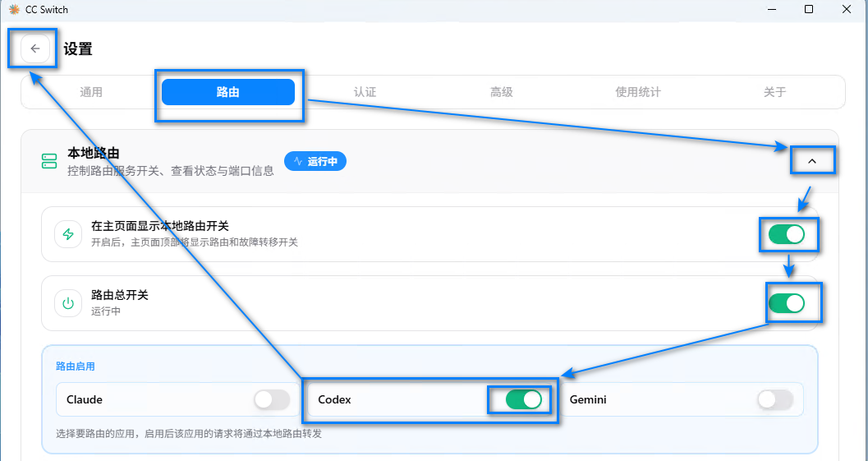Close the CC Switch window

click(x=847, y=9)
